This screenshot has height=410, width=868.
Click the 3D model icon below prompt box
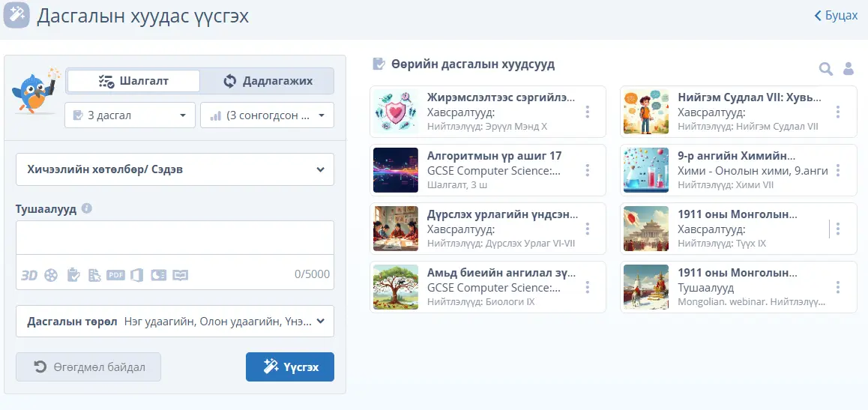[x=29, y=275]
